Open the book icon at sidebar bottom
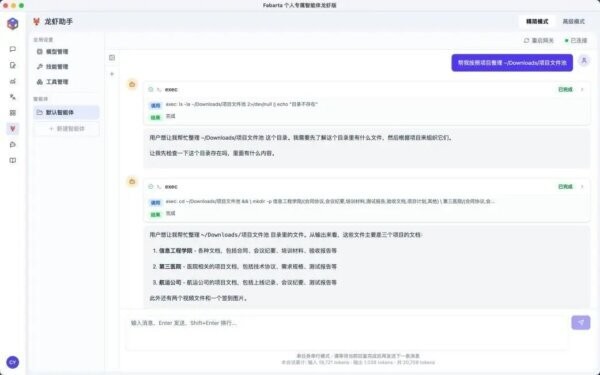Viewport: 600px width, 375px height. pyautogui.click(x=13, y=160)
